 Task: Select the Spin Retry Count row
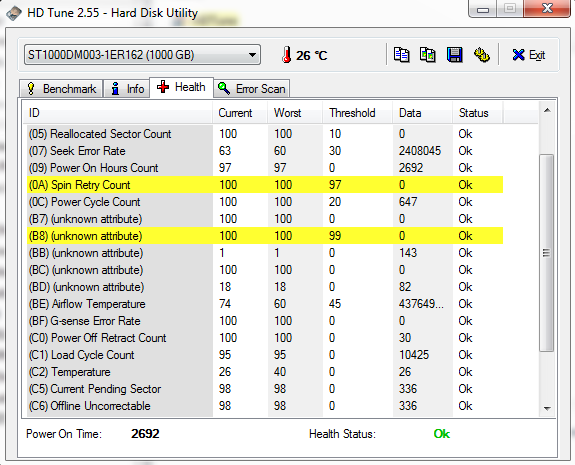pyautogui.click(x=265, y=185)
